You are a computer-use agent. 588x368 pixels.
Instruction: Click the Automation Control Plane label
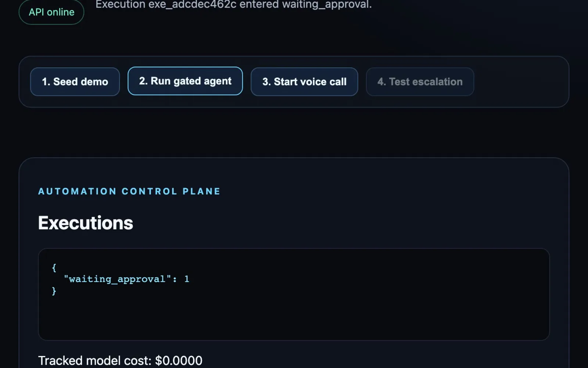pos(129,191)
